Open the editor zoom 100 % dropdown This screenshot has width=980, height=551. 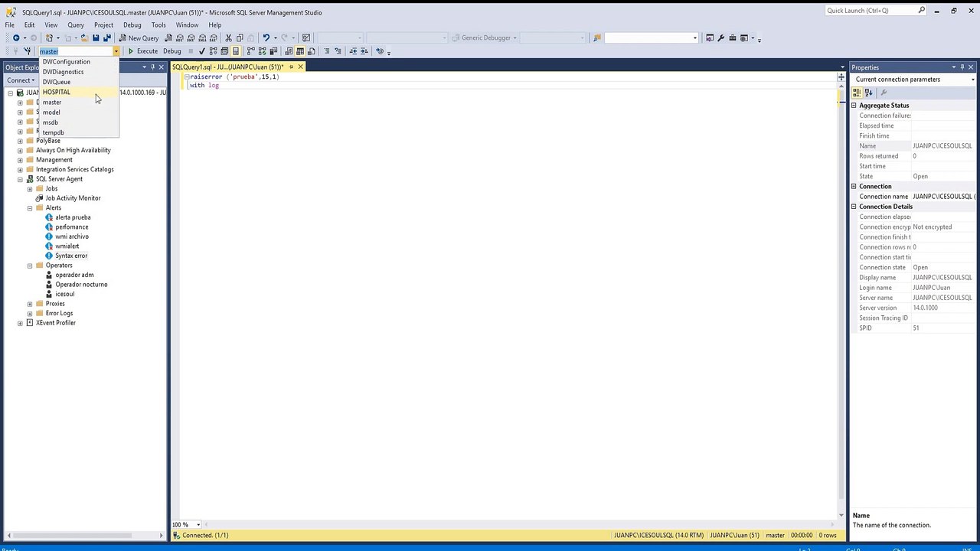[198, 525]
